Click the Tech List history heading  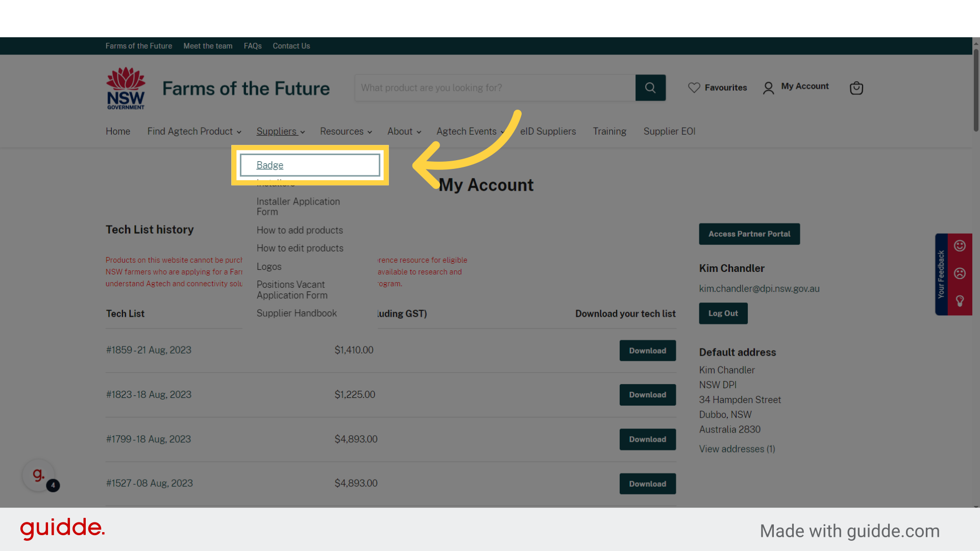click(x=150, y=230)
